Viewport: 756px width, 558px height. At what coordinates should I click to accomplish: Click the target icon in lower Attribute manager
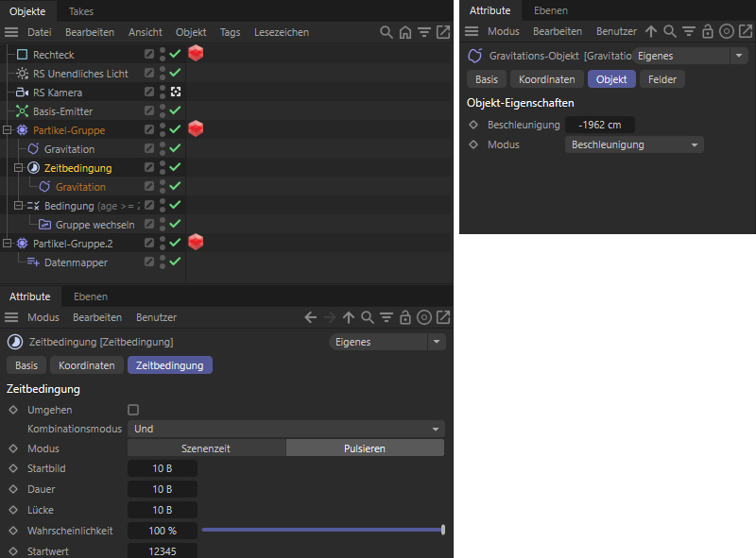pyautogui.click(x=424, y=317)
